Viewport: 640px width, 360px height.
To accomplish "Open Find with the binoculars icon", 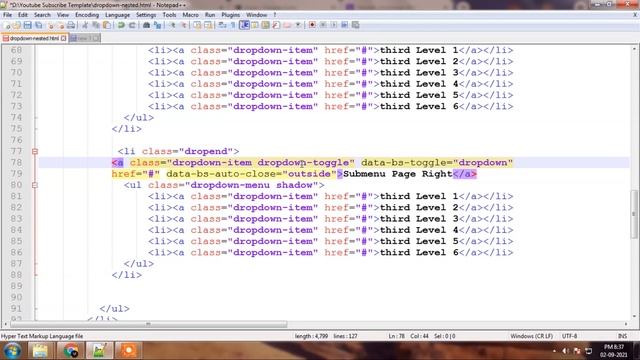I will tap(147, 25).
